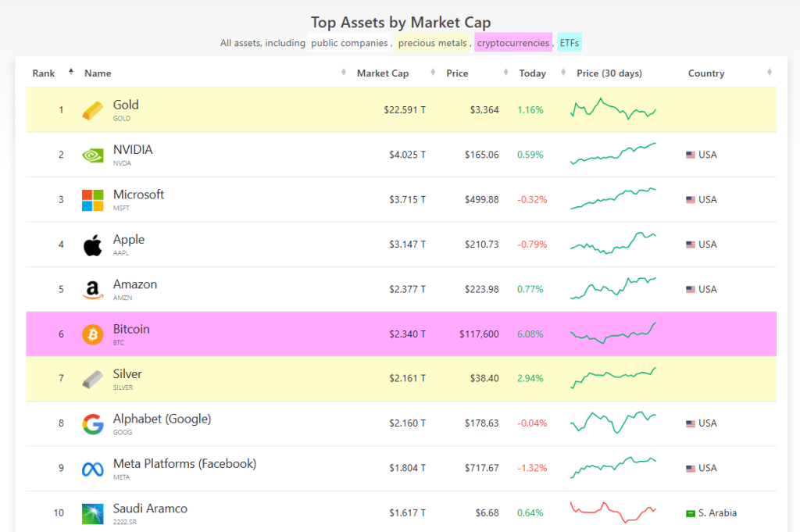This screenshot has height=532, width=800.
Task: Click the USA flag in Microsoft row
Action: pyautogui.click(x=691, y=199)
